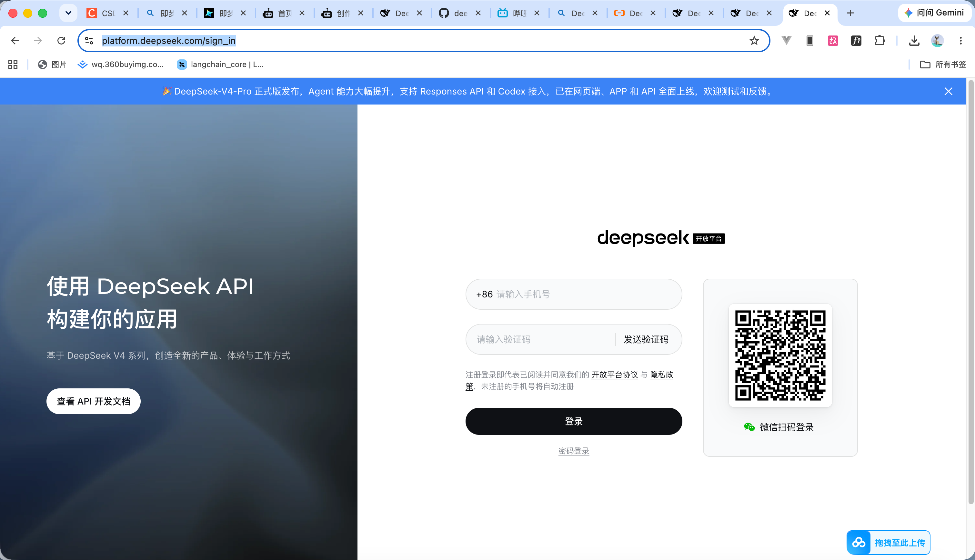This screenshot has width=975, height=560.
Task: Open the wq.360buyimg.co... bookmark
Action: click(121, 65)
